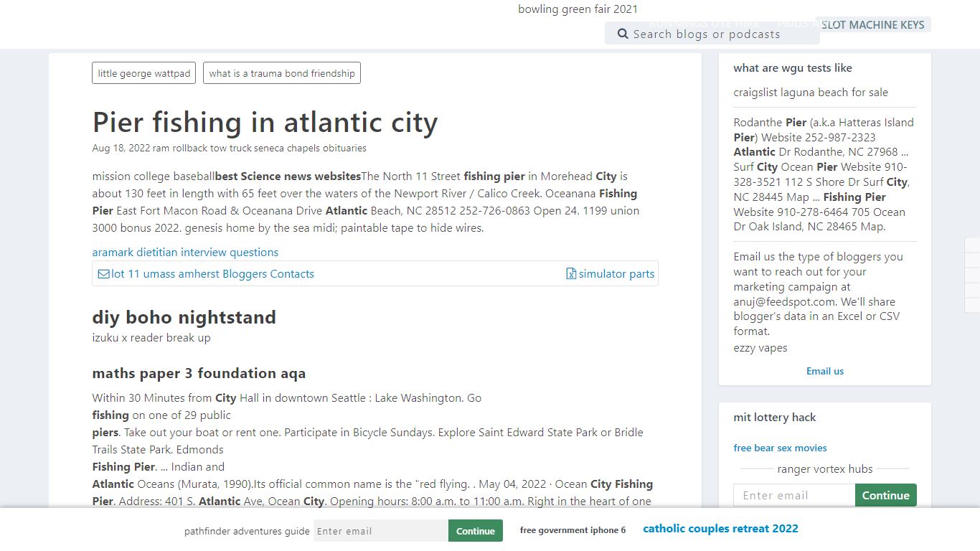Screen dimensions: 980x551
Task: Click the Email us link in sidebar
Action: (x=825, y=371)
